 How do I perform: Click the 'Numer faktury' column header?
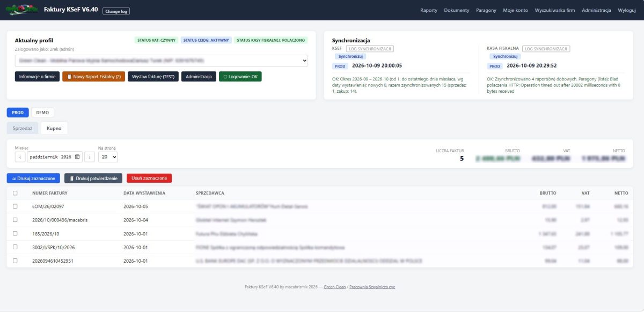[50, 193]
